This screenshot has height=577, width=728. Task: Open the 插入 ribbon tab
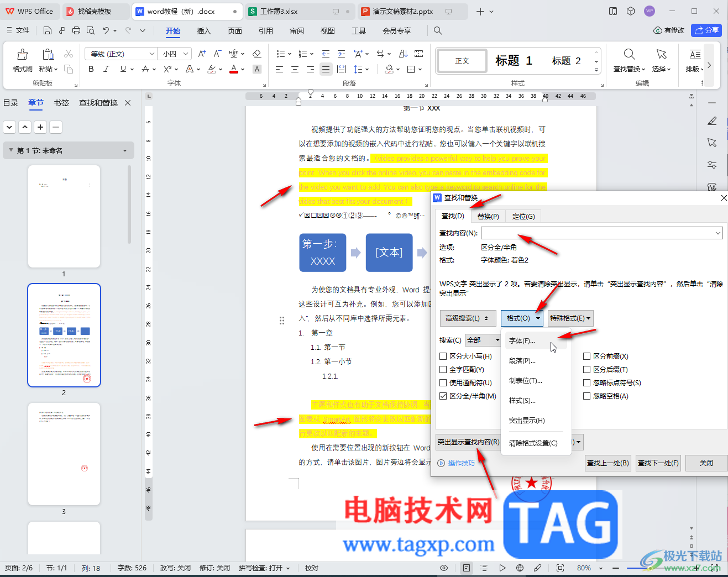pyautogui.click(x=204, y=31)
